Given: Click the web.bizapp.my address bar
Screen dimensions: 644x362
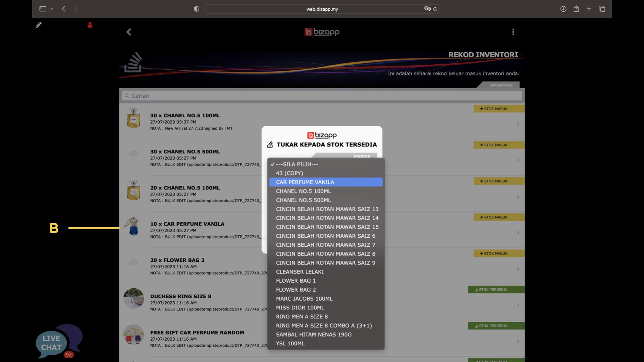Looking at the screenshot, I should pyautogui.click(x=322, y=9).
